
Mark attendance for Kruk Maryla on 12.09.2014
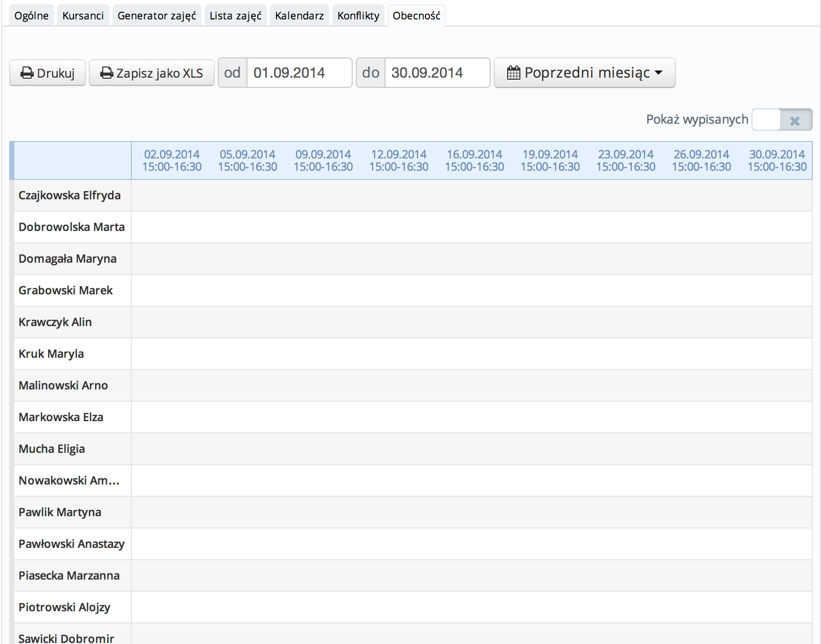(399, 354)
